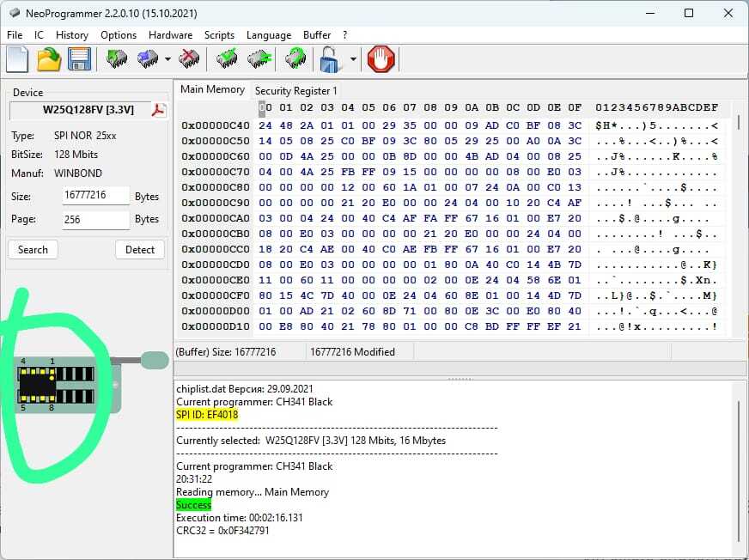The image size is (749, 560).
Task: Click the Erase IC red-cross icon
Action: coord(190,59)
